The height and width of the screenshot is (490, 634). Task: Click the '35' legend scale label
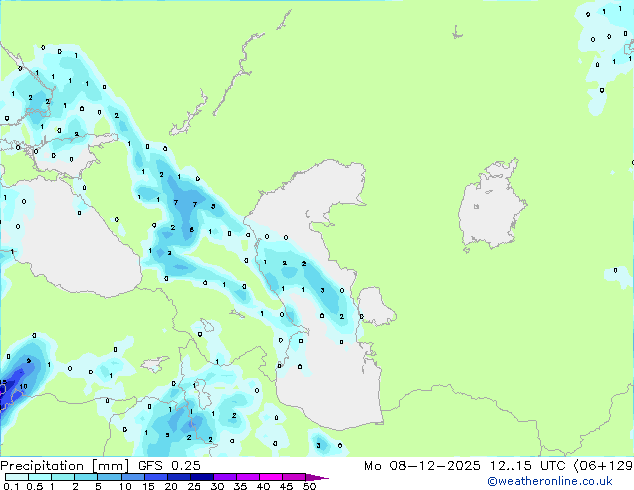tap(240, 486)
